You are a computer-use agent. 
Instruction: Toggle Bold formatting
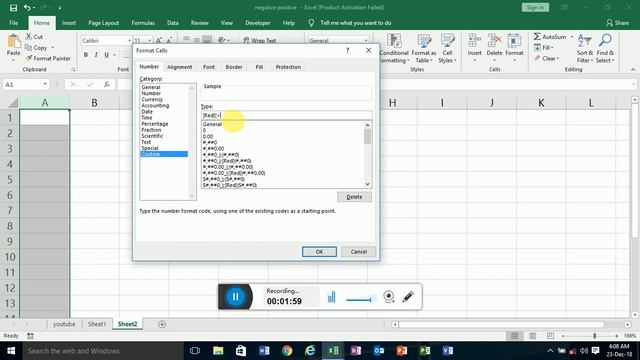click(x=86, y=55)
